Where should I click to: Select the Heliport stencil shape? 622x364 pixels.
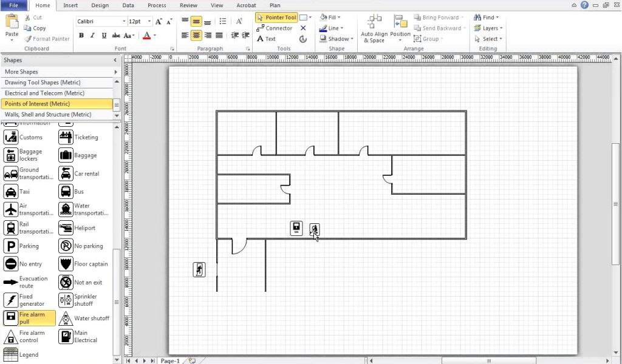point(66,228)
